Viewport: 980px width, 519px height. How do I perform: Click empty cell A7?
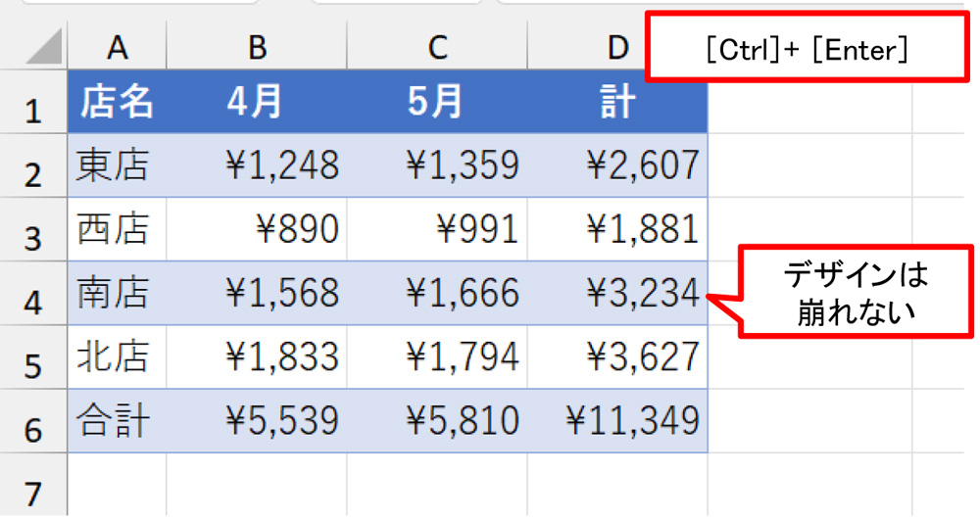point(117,485)
